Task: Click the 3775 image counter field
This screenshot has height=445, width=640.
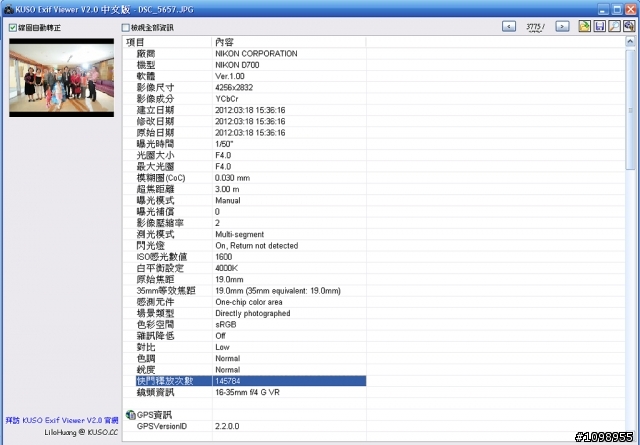Action: [x=535, y=27]
